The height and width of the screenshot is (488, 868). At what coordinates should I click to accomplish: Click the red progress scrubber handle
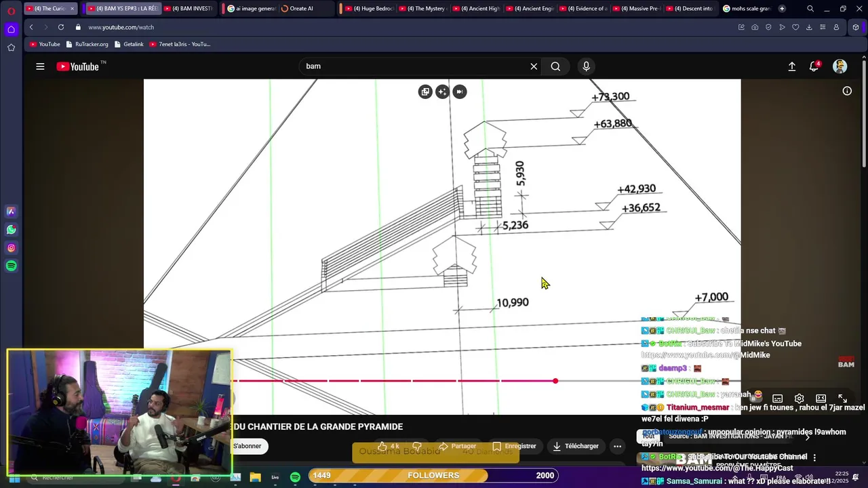tap(555, 381)
